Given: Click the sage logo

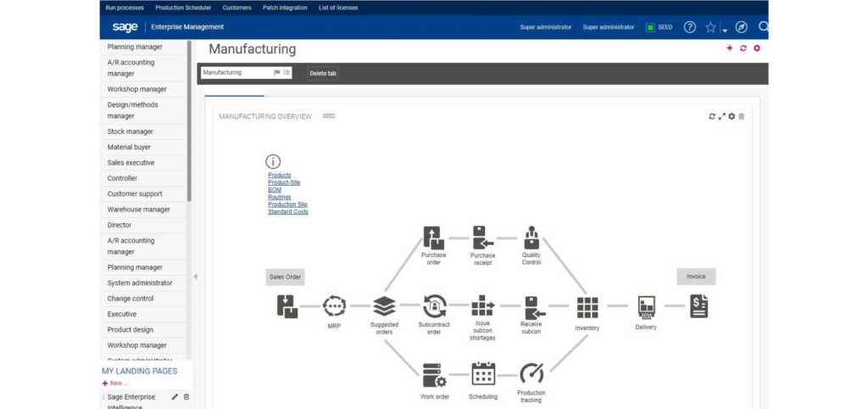Looking at the screenshot, I should (125, 27).
